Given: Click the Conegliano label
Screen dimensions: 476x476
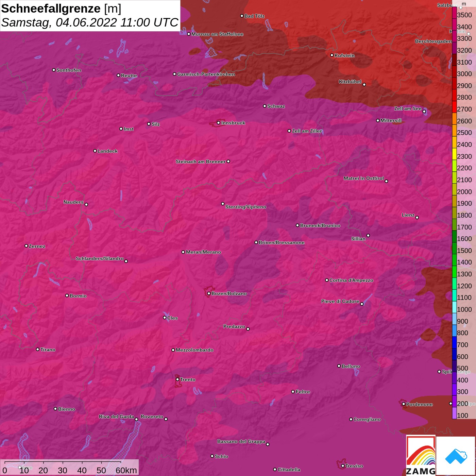Looking at the screenshot, I should [367, 419].
